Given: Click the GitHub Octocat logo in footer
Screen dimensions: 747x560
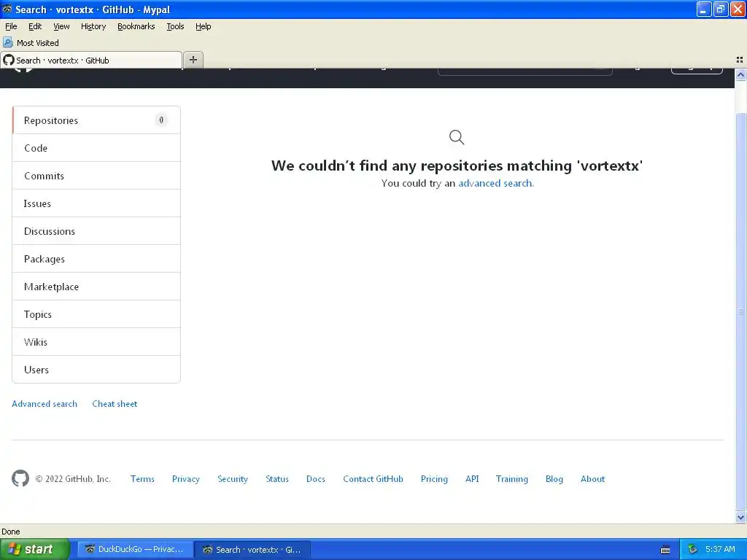Looking at the screenshot, I should [20, 478].
